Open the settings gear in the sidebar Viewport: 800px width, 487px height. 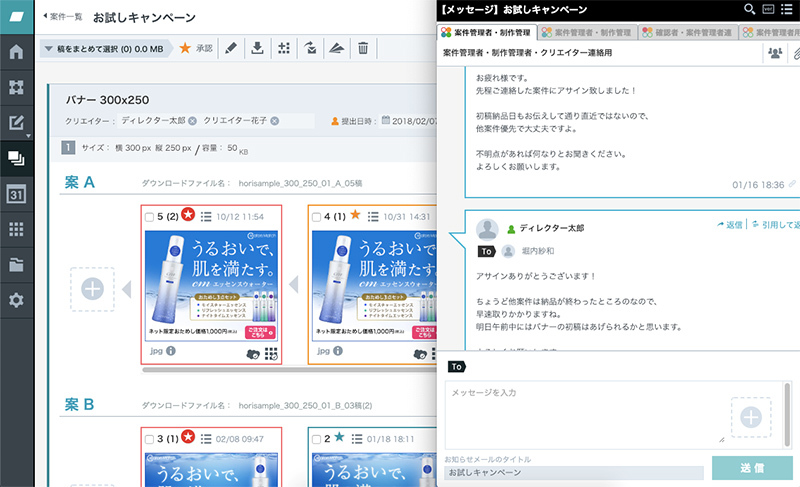(x=16, y=300)
